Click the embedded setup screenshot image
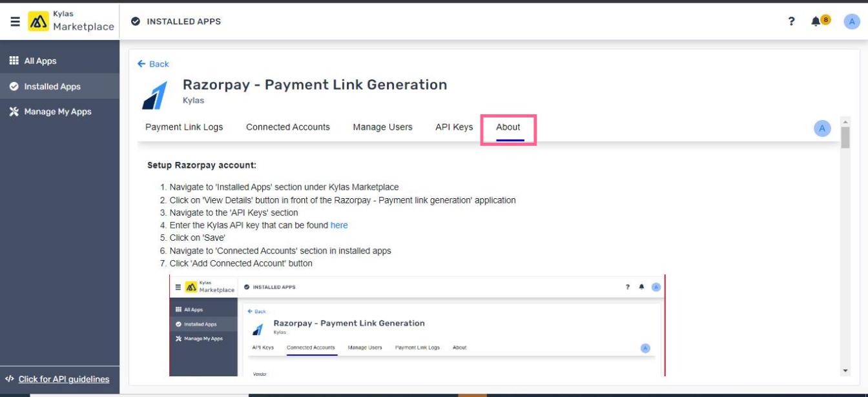Viewport: 868px width, 397px height. (x=417, y=325)
